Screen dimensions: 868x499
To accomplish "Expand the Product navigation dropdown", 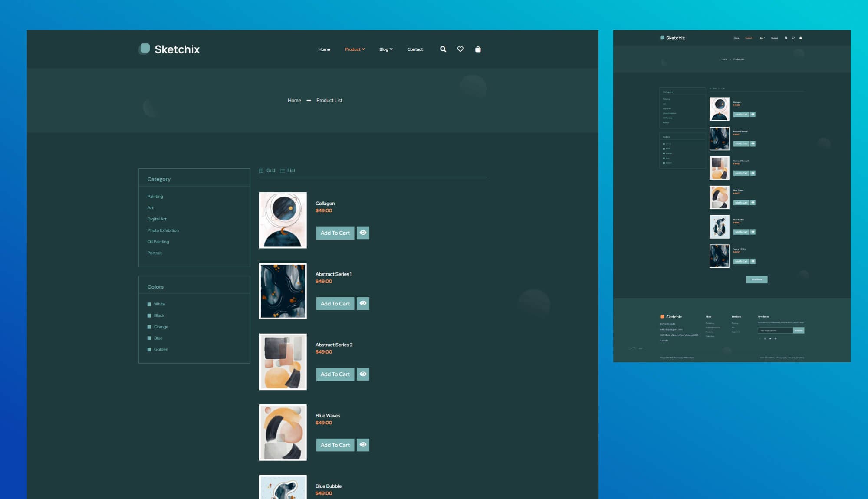I will (355, 49).
